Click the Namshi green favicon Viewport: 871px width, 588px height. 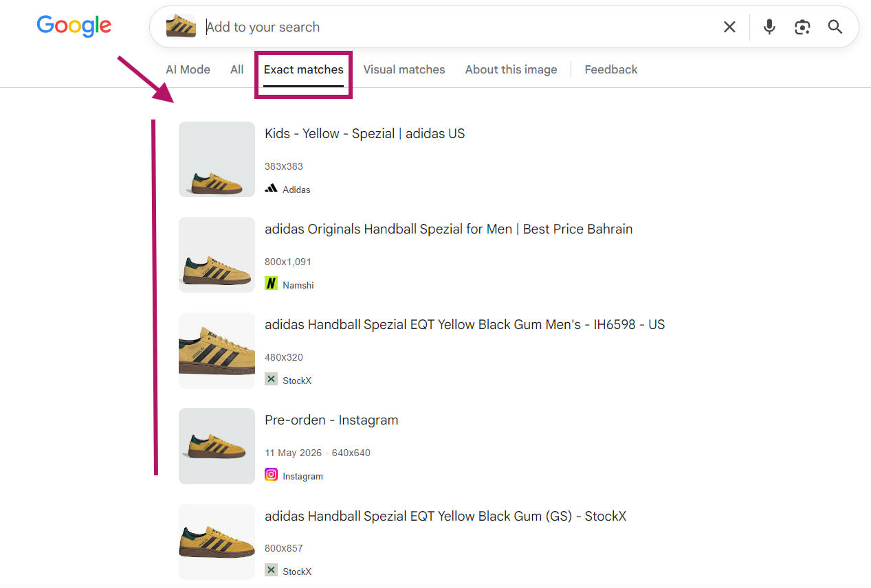click(271, 283)
